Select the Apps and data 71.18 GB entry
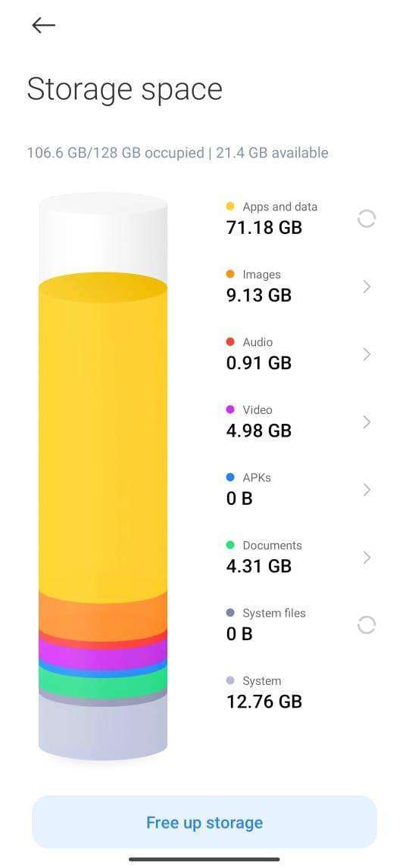The image size is (409, 868). click(272, 219)
